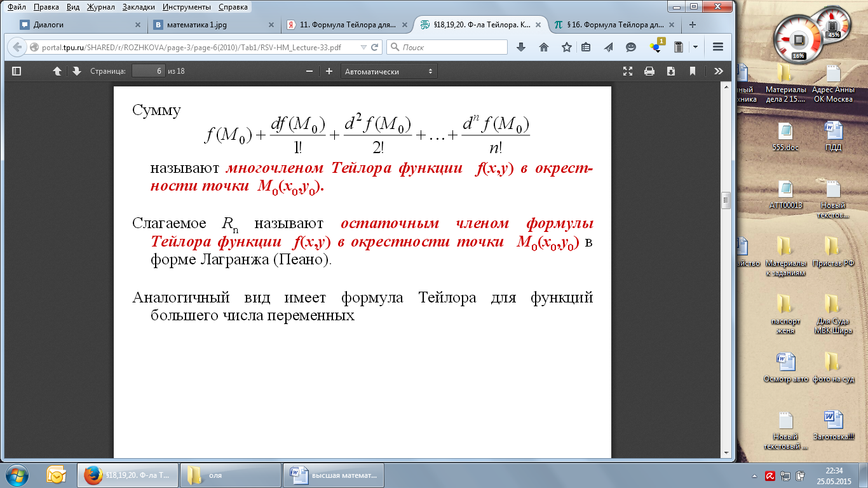Open the Инструменты menu
Screen dimensions: 868x488
tap(187, 8)
